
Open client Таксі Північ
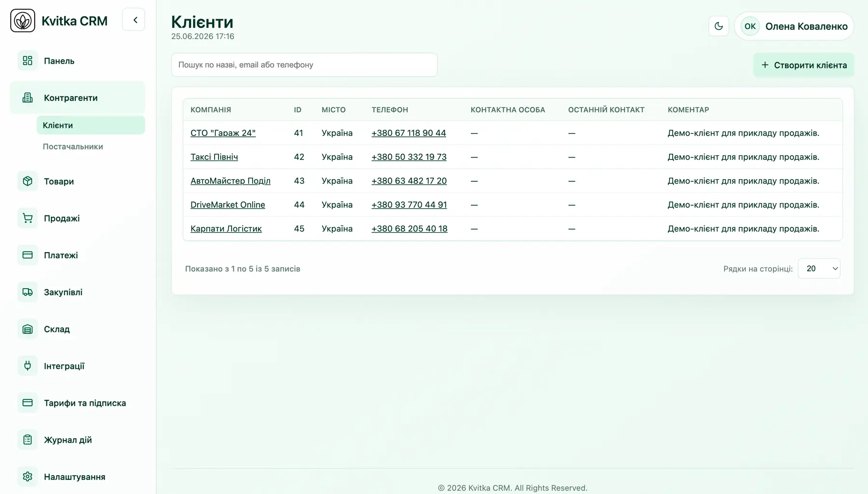pos(214,157)
